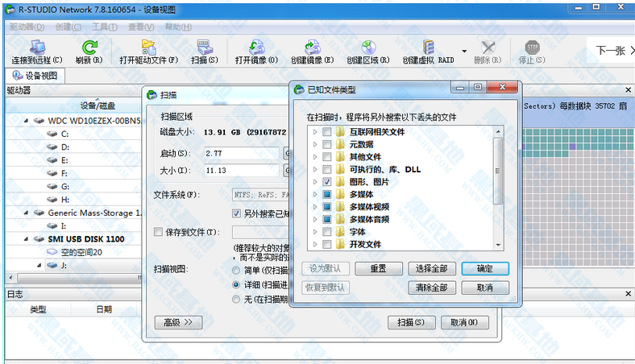Click the 互联网相关文件 folder icon
Viewport: 635px width, 364px height.
coord(341,131)
